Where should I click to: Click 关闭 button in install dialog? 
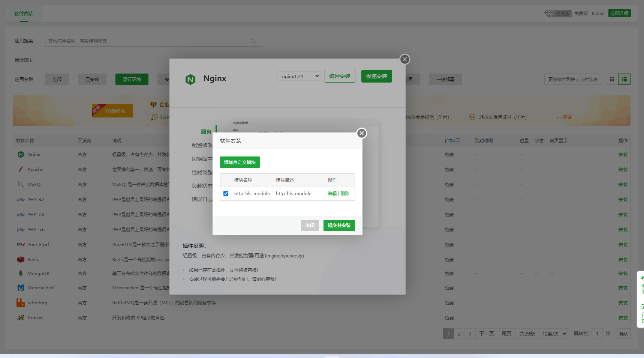pyautogui.click(x=310, y=226)
